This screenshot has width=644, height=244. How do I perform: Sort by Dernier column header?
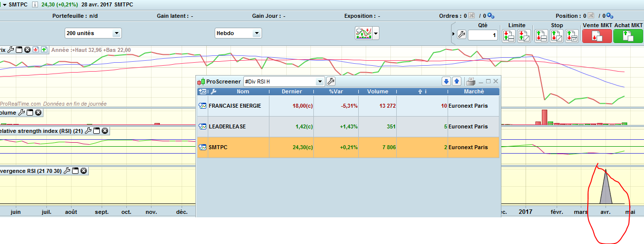pos(292,91)
